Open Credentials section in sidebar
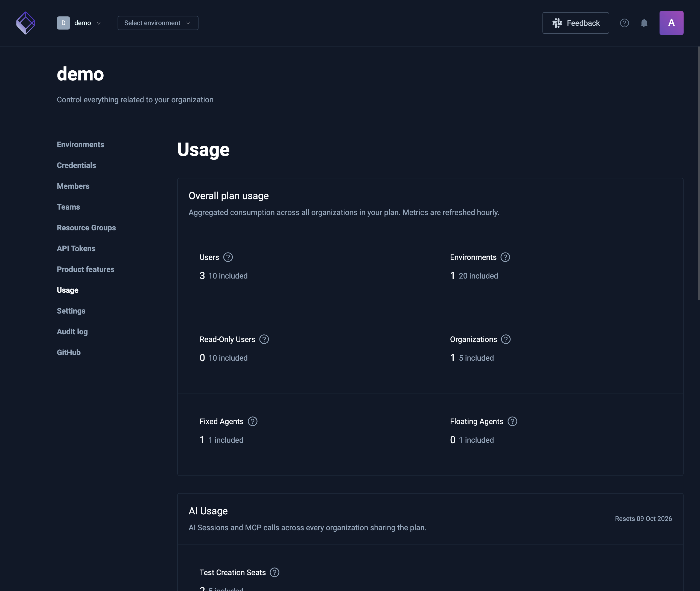 [76, 165]
